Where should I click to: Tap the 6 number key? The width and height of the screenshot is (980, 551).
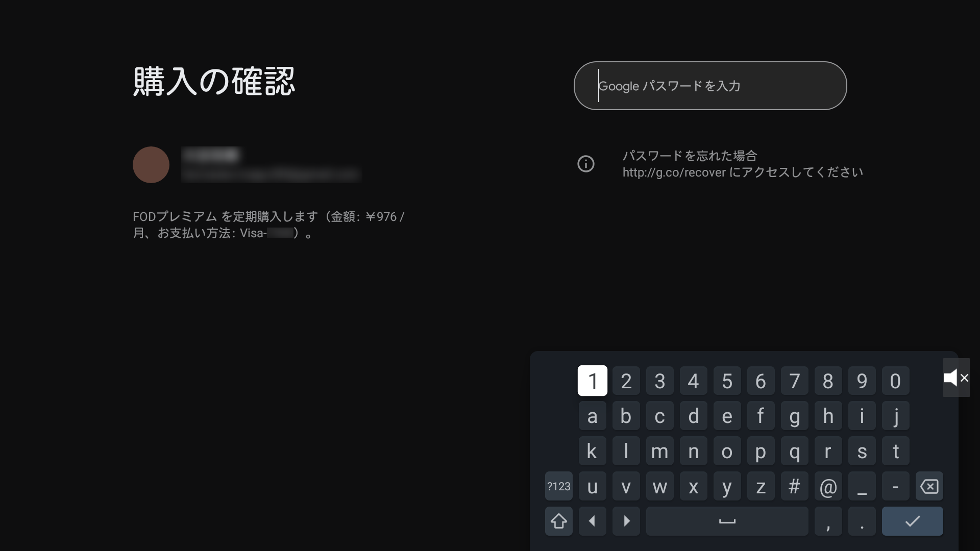point(761,381)
